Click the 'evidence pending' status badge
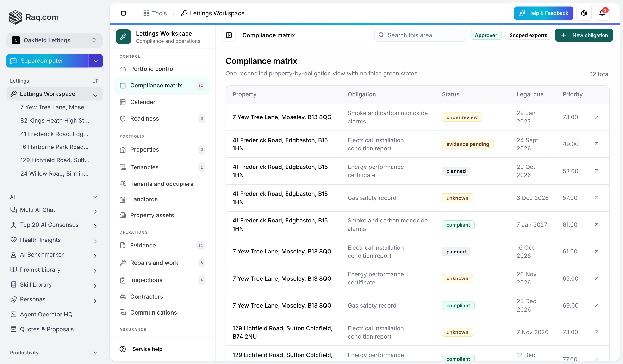The image size is (623, 364). [467, 144]
